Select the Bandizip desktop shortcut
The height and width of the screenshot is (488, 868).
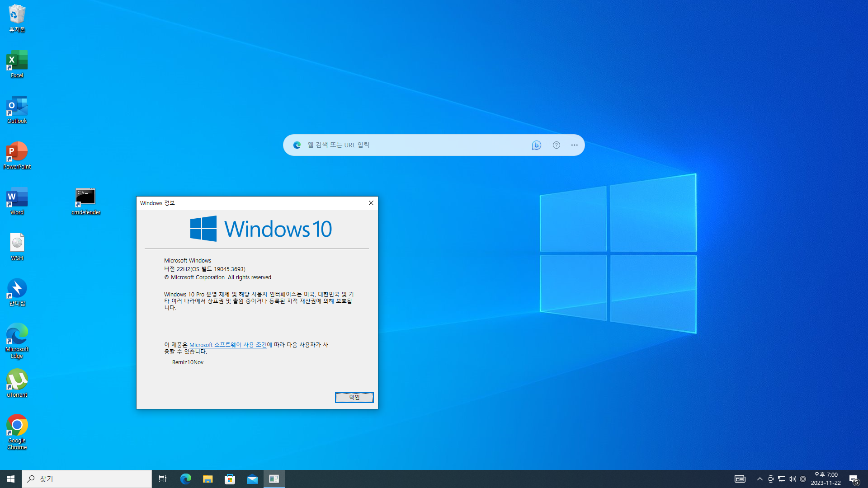[17, 292]
